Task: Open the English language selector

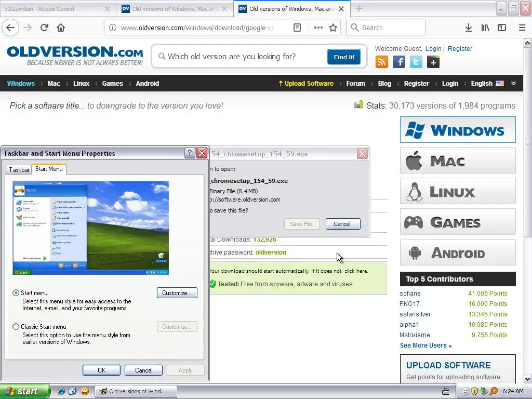Action: [487, 84]
